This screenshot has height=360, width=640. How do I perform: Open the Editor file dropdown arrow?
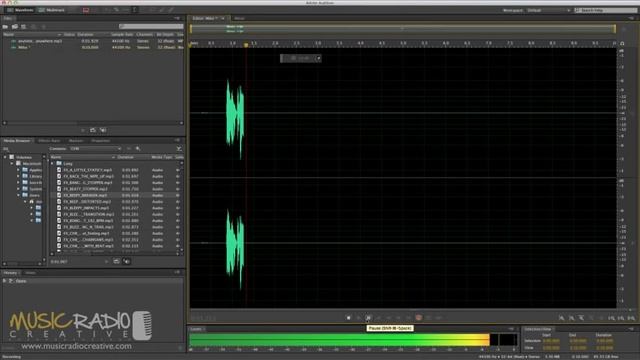coord(223,18)
